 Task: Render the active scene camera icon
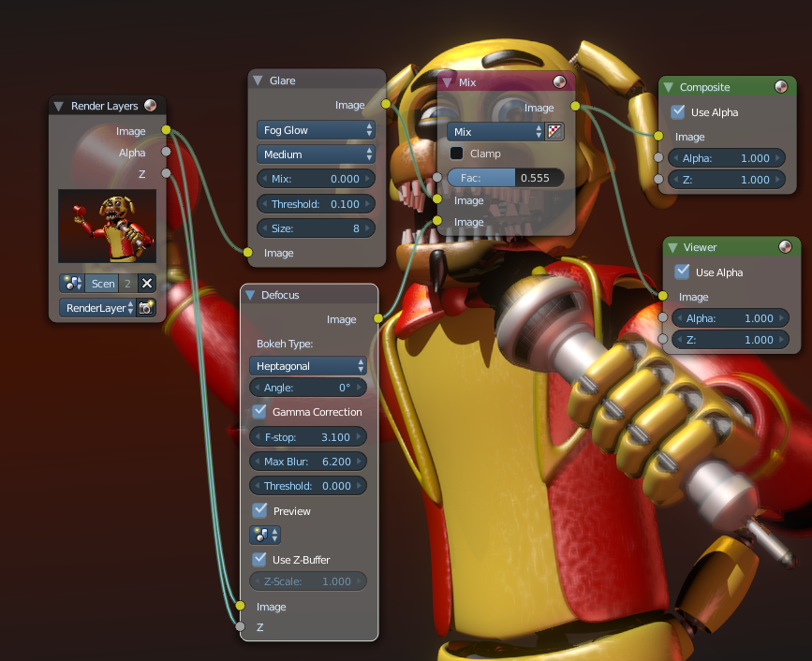[x=146, y=307]
